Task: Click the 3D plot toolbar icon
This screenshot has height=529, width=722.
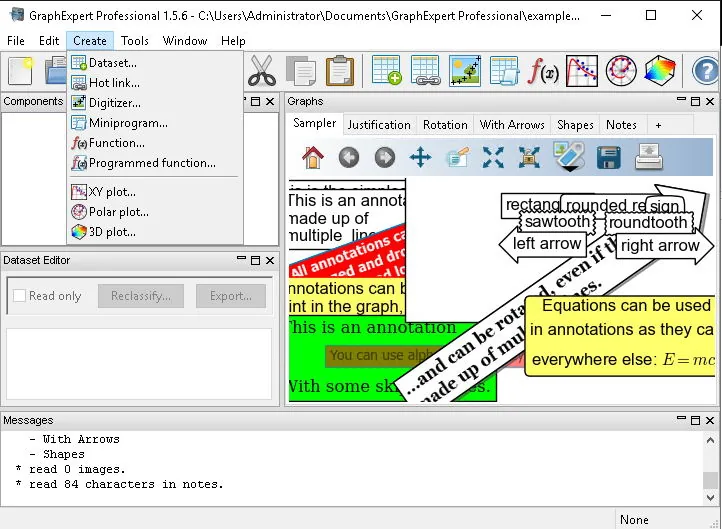Action: [x=659, y=71]
